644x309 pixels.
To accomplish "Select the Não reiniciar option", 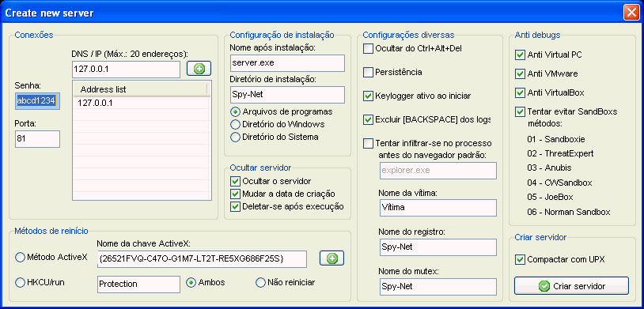I will pos(260,282).
